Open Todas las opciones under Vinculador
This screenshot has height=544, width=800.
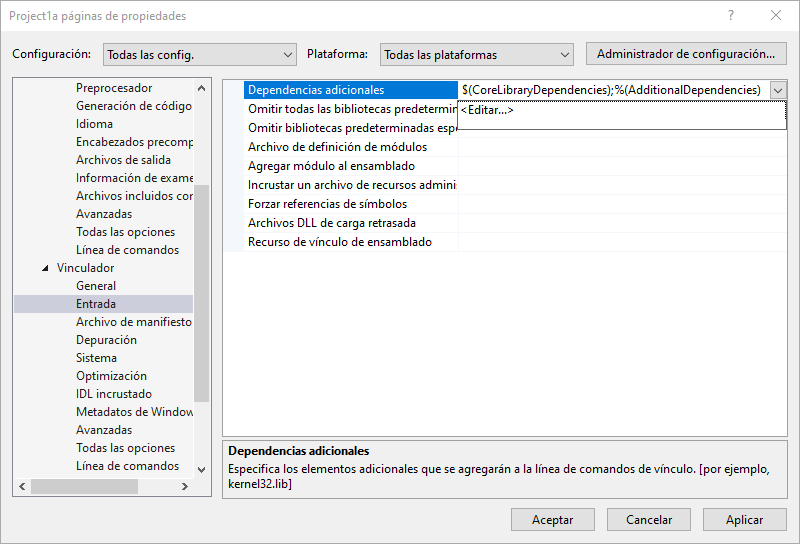126,448
